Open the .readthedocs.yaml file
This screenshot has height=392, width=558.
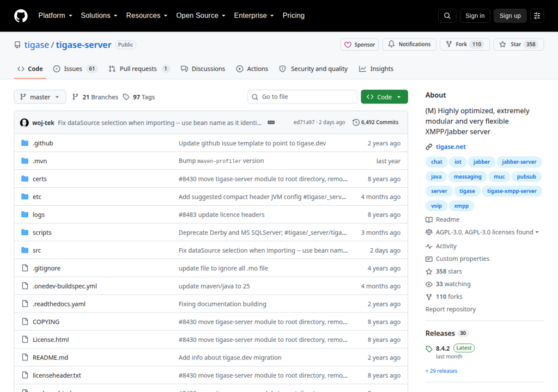pos(59,304)
